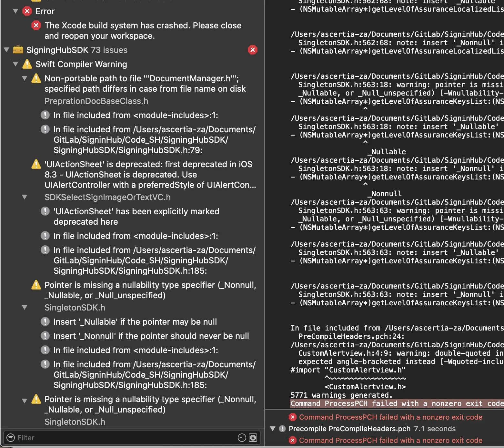Screen dimensions: 504x448
Task: Collapse the Swift Compiler Warning section
Action: pyautogui.click(x=15, y=64)
